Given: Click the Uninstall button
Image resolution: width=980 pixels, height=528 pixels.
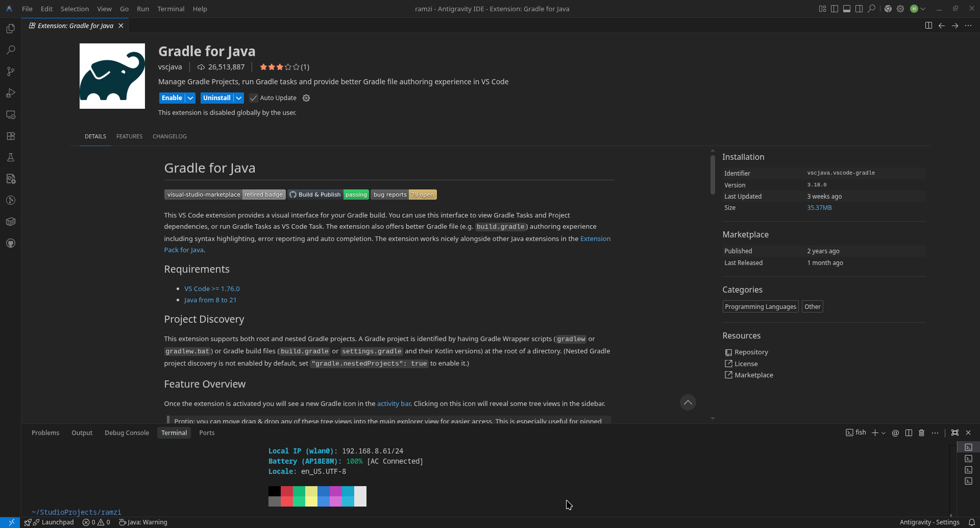Looking at the screenshot, I should (217, 98).
